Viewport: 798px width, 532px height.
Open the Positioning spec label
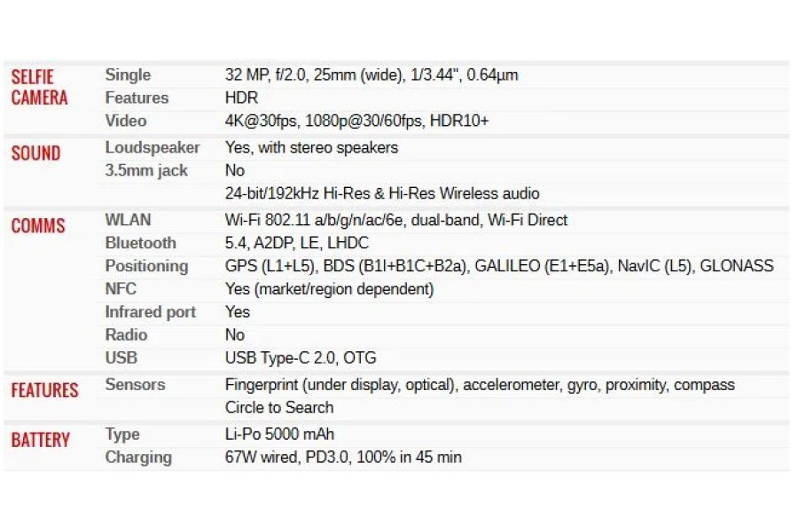click(146, 266)
